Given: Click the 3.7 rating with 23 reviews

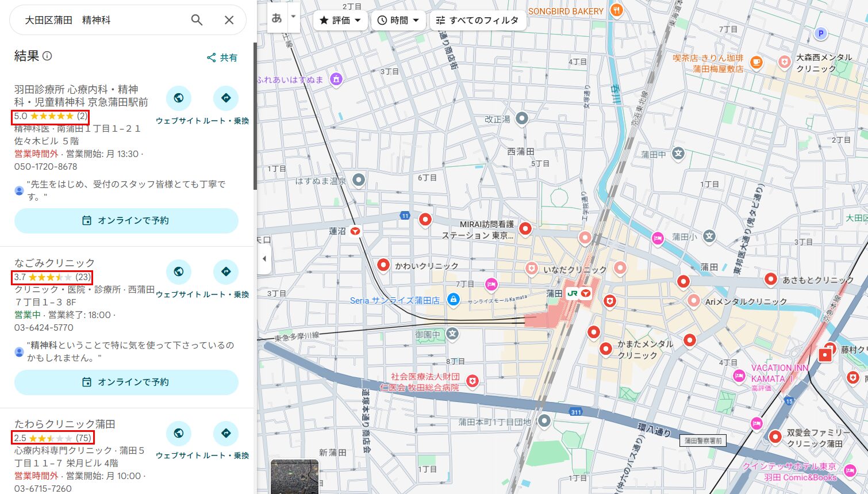Looking at the screenshot, I should [52, 277].
